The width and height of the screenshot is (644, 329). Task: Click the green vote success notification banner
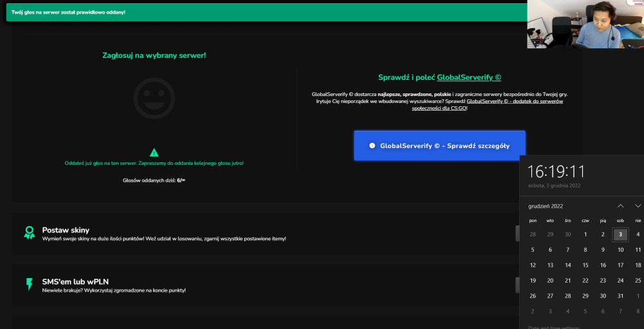pos(266,12)
